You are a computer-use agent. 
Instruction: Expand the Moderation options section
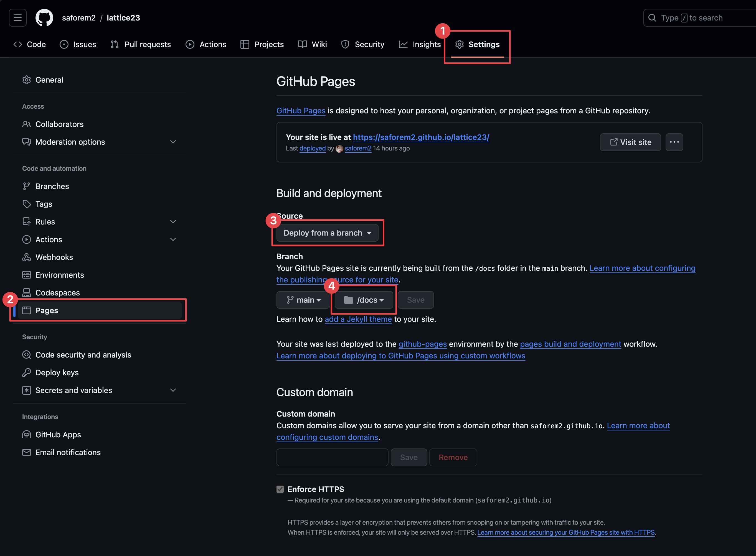(173, 142)
